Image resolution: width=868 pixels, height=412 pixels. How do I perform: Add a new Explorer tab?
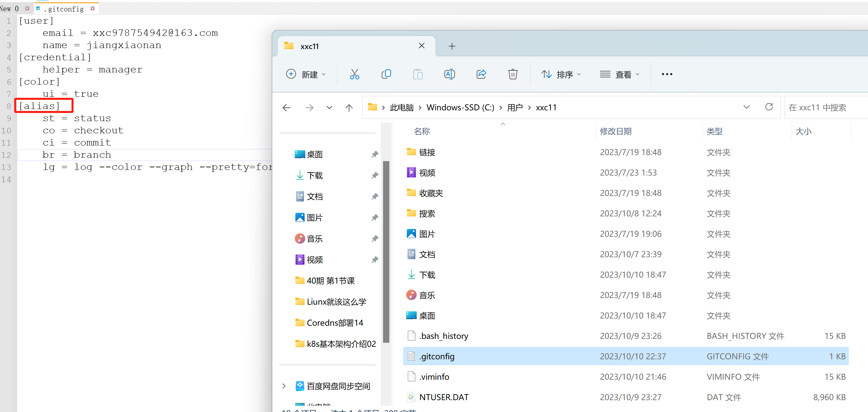click(x=452, y=46)
